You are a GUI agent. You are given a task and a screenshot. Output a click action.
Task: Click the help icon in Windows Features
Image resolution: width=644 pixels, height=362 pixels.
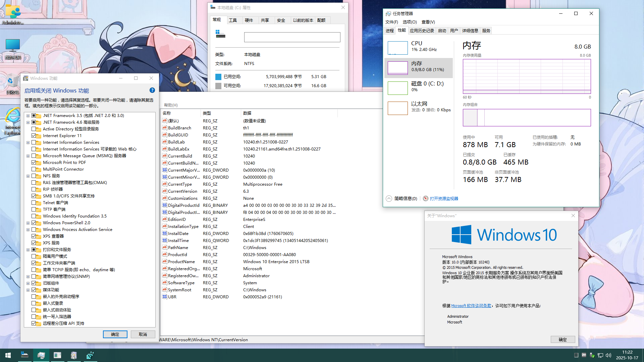point(152,90)
